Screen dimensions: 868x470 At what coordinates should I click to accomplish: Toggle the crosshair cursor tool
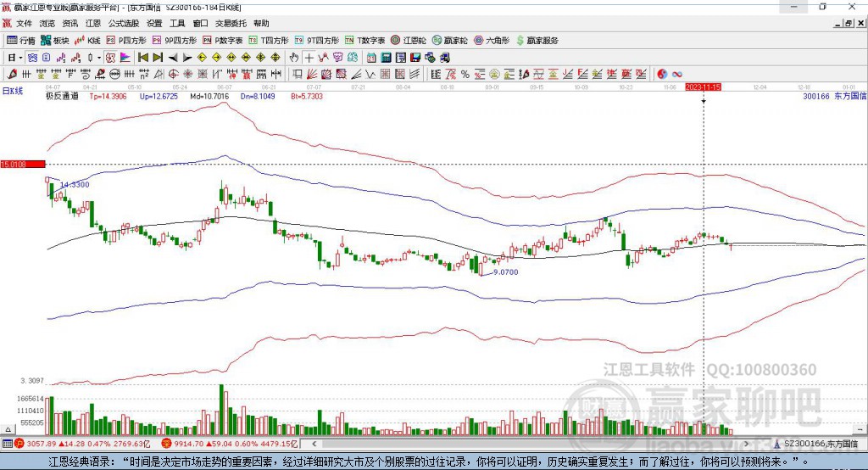coord(309,58)
